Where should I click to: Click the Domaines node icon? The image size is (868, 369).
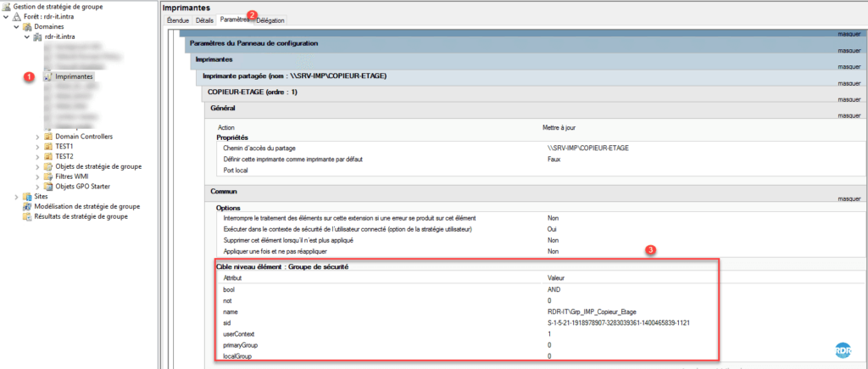[x=27, y=26]
